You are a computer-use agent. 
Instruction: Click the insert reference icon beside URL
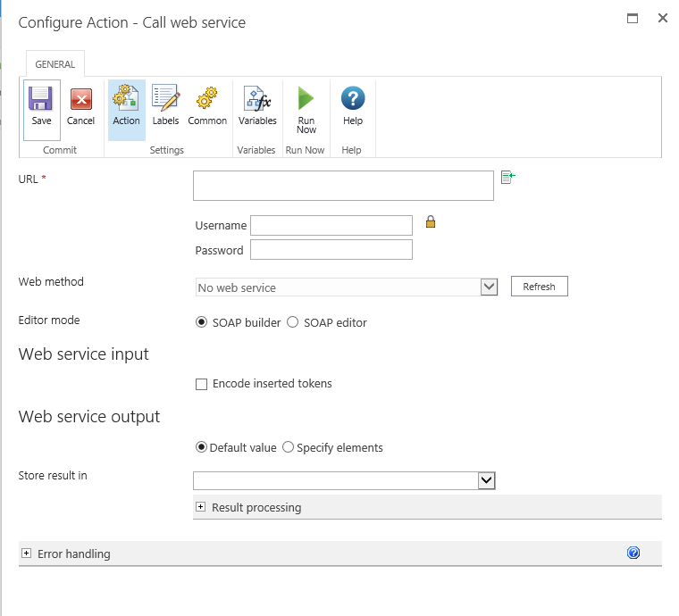point(507,178)
